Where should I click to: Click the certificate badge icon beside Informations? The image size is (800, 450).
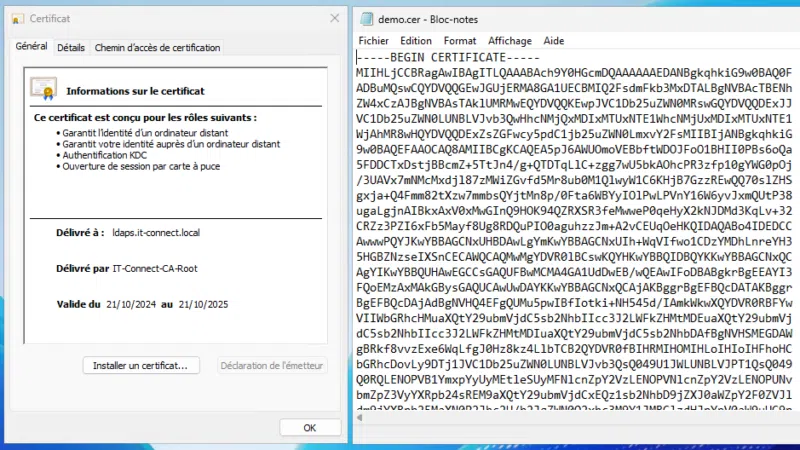pos(43,88)
